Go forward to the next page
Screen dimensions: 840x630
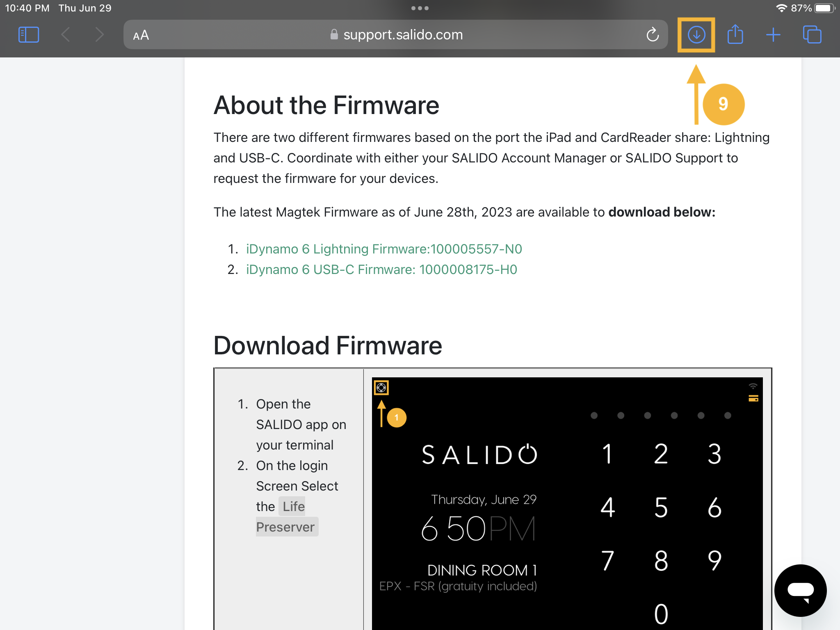click(x=99, y=35)
